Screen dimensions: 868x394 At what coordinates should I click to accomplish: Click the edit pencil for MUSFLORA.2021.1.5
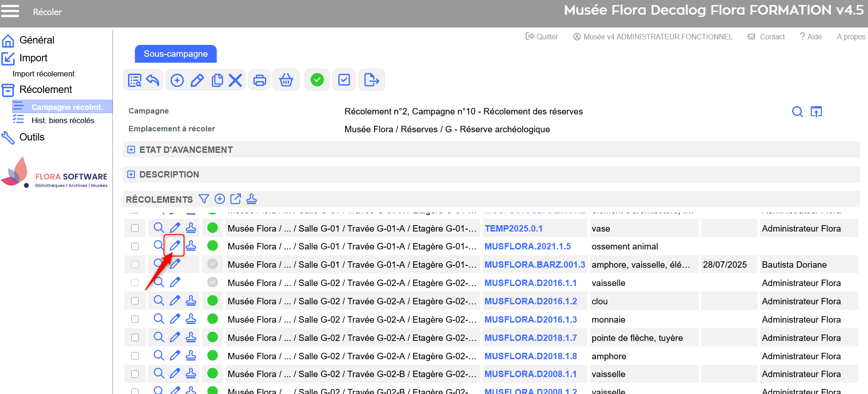click(175, 246)
